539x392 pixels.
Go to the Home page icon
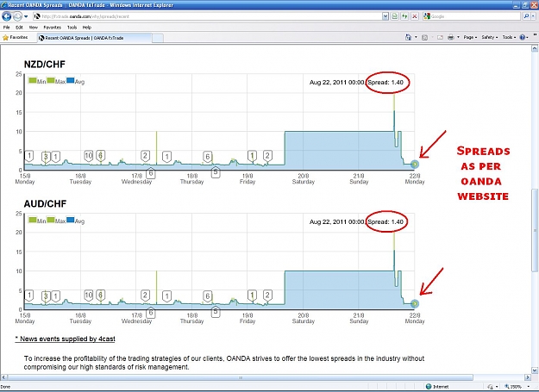[408, 37]
